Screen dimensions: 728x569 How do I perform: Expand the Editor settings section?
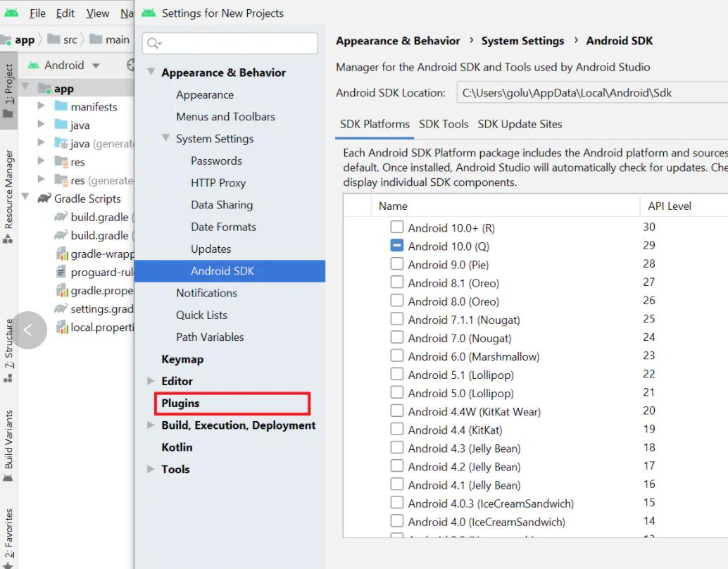point(151,381)
